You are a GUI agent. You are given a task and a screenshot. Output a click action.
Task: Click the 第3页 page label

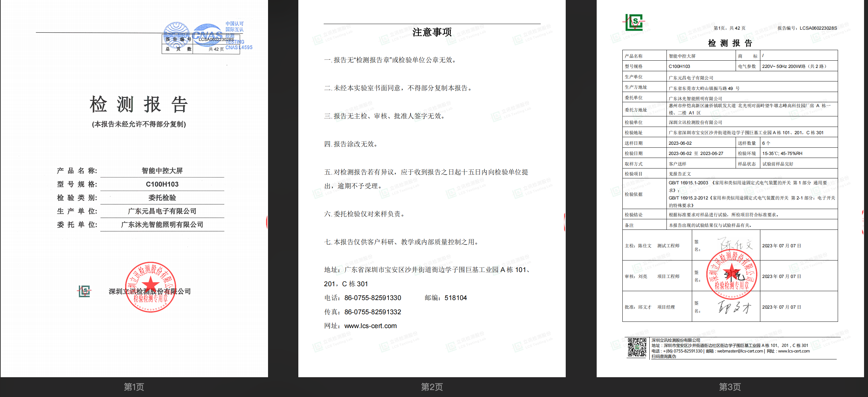(729, 386)
